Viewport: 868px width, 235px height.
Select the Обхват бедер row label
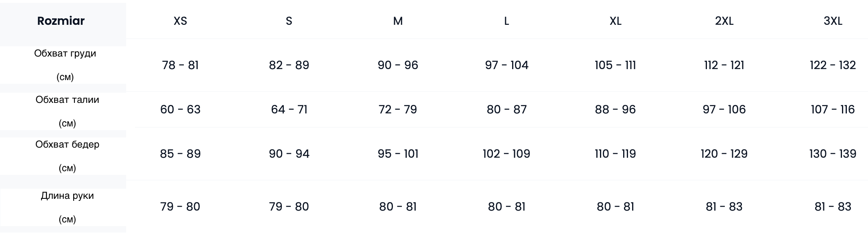click(67, 145)
